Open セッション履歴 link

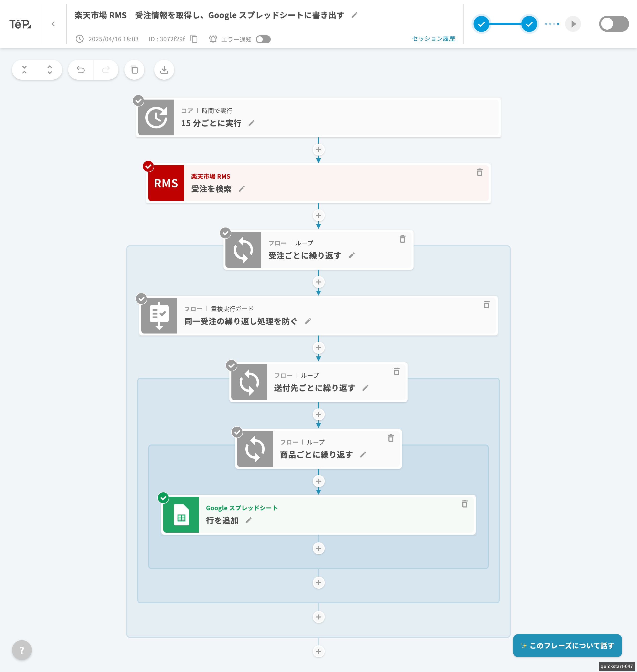pos(433,39)
